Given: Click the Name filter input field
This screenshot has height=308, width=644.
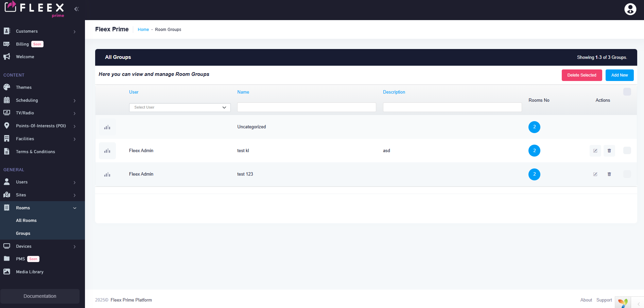Looking at the screenshot, I should tap(306, 108).
